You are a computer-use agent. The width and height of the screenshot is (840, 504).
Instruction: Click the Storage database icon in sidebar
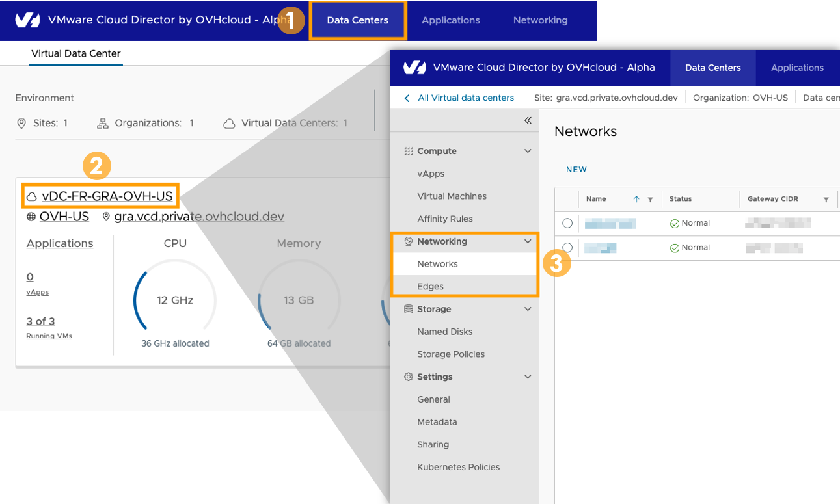(409, 309)
